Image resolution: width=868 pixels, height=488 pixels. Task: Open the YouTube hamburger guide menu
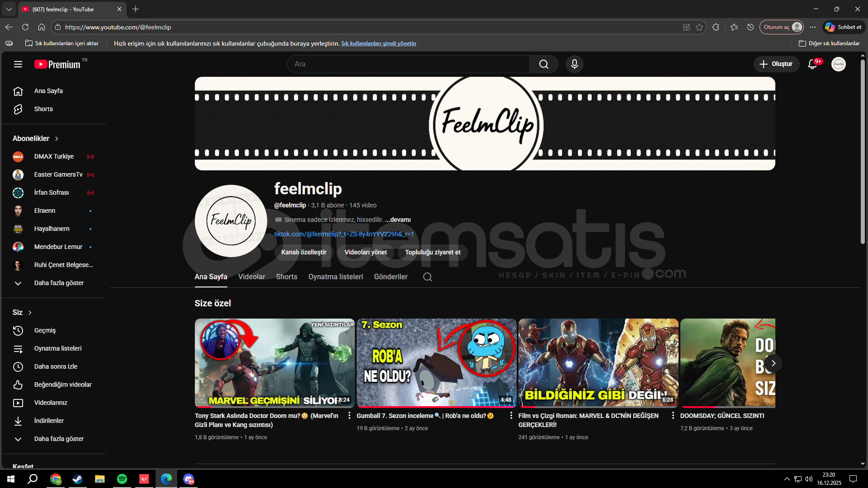point(18,64)
